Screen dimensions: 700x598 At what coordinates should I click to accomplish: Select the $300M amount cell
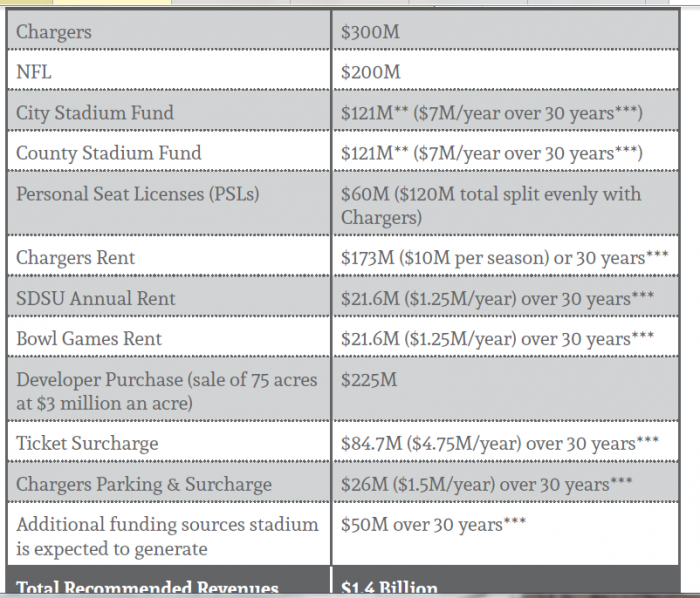[x=370, y=32]
